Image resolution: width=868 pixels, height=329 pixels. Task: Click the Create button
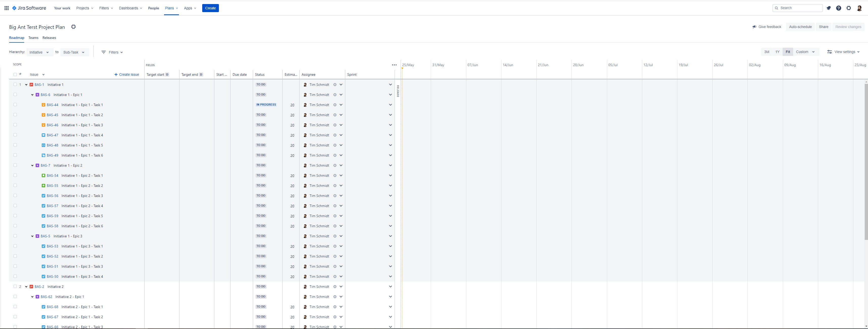211,8
